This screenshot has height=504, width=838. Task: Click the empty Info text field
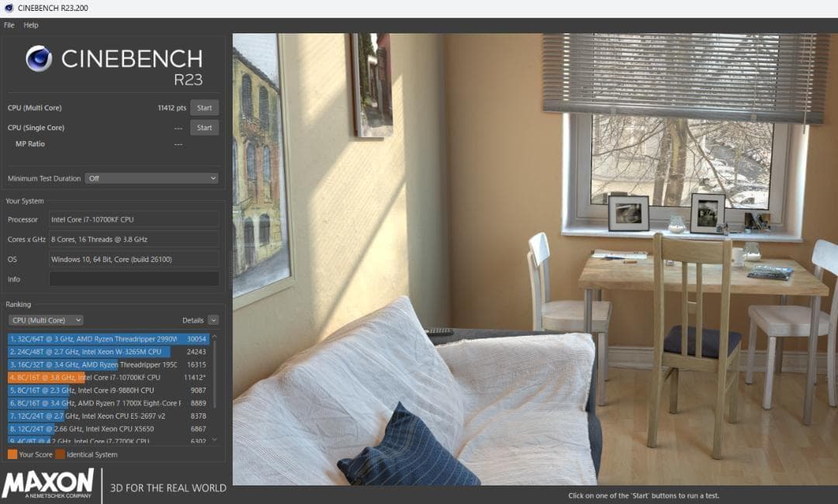(133, 279)
